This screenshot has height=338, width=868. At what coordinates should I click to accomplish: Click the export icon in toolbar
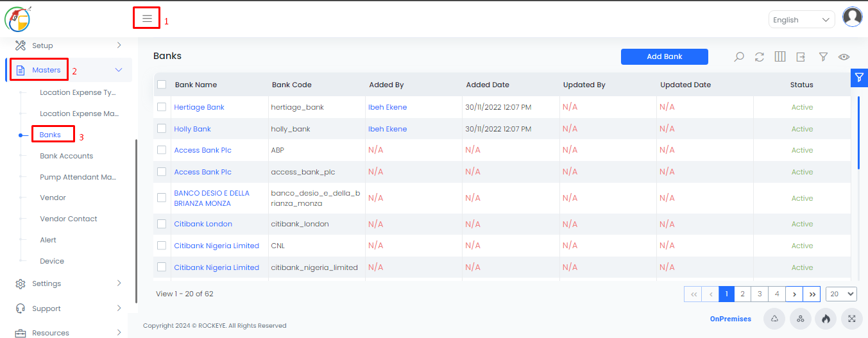[x=801, y=56]
